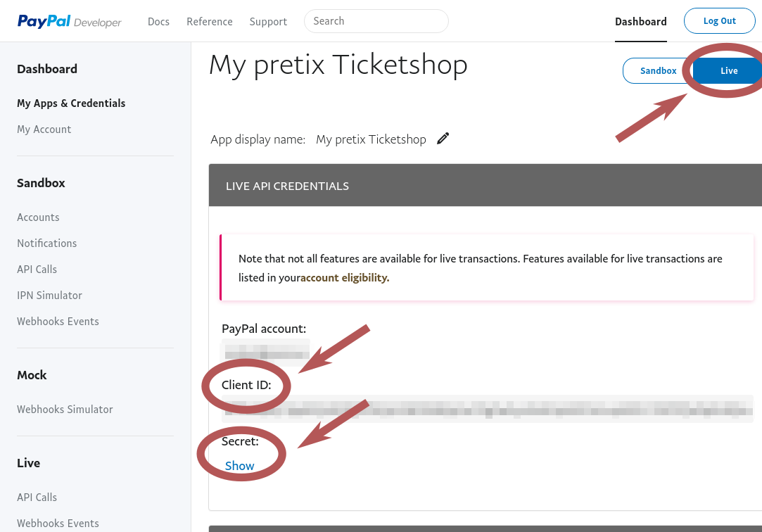Launch the IPN Simulator
Viewport: 762px width, 532px height.
tap(49, 296)
